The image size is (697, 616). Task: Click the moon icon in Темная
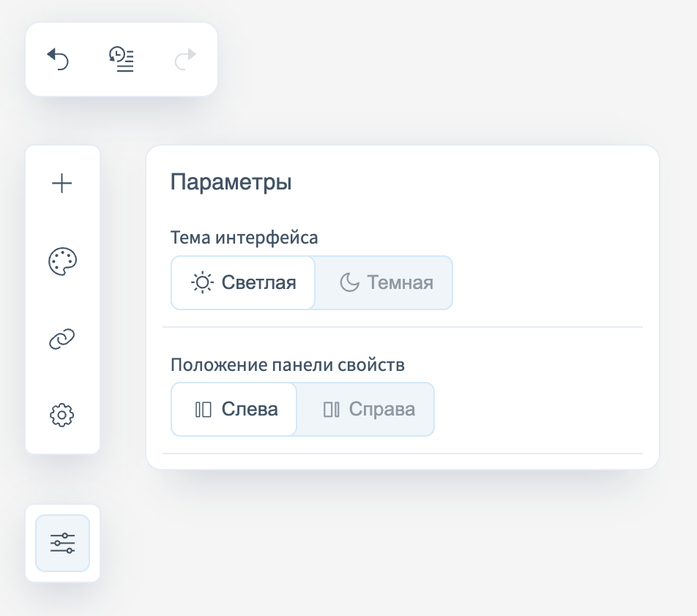(x=350, y=282)
